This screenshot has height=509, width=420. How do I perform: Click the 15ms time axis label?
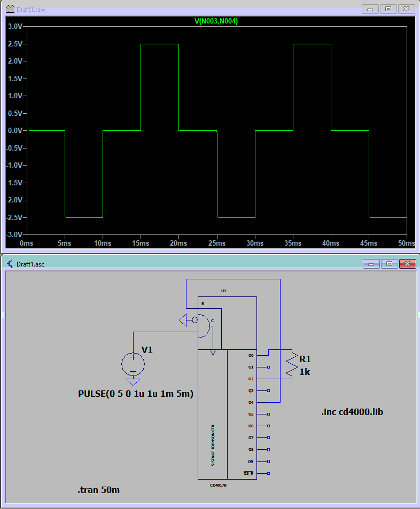coord(141,243)
